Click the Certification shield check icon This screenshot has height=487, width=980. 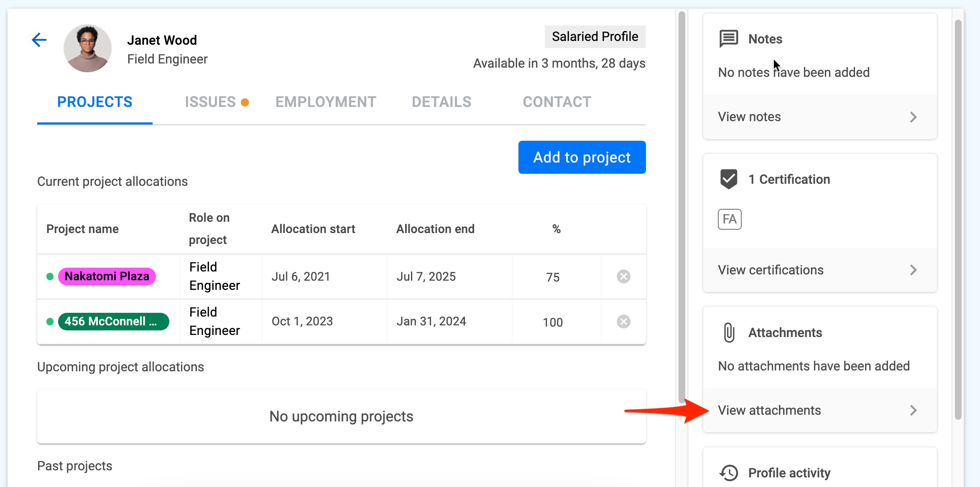[729, 179]
